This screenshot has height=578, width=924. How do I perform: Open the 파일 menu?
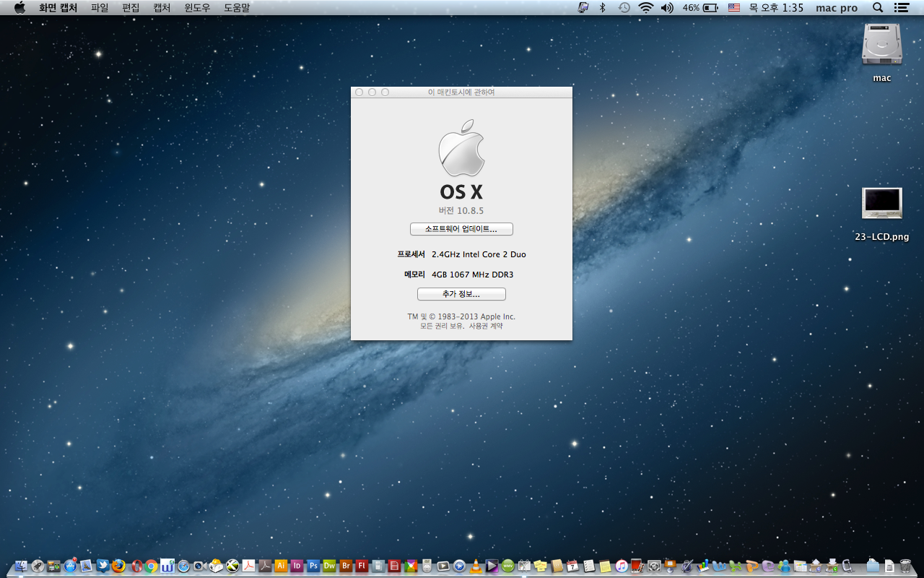pos(100,8)
